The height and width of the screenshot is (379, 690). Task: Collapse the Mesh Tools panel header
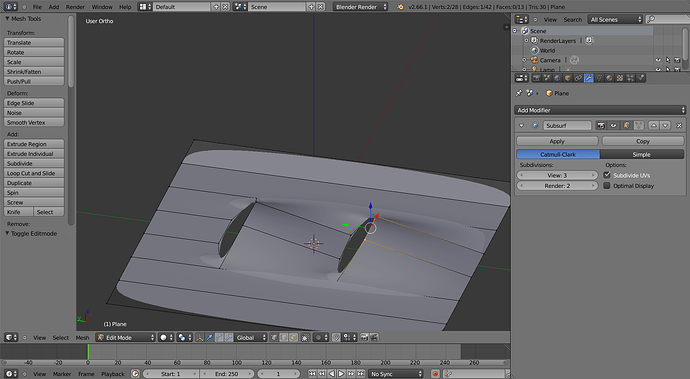pos(23,18)
